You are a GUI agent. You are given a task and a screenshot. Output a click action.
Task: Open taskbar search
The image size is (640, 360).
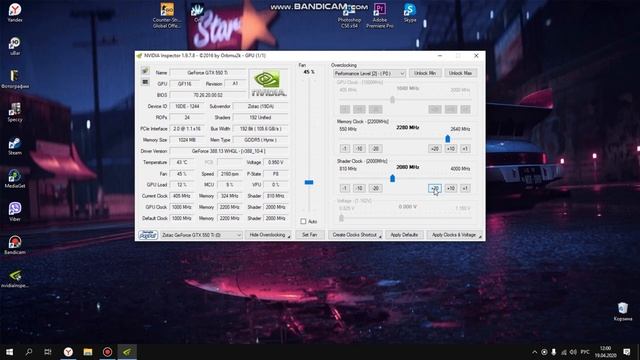tap(29, 352)
